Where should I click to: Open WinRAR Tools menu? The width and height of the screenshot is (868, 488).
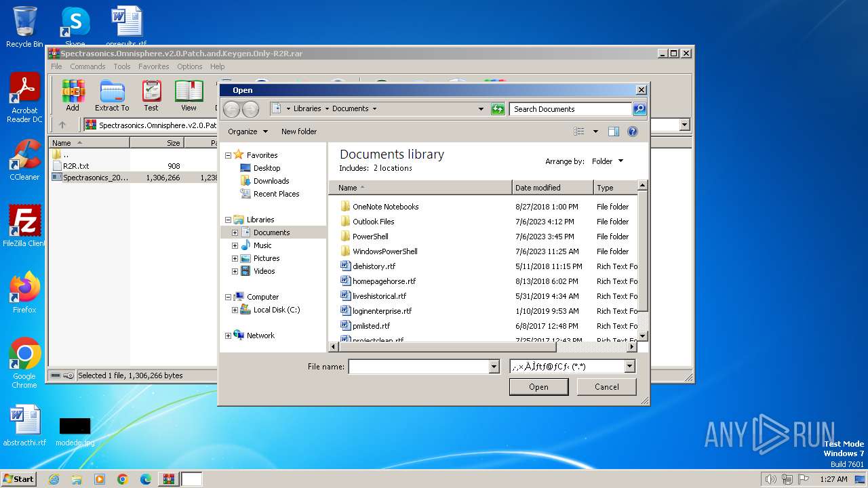point(122,66)
